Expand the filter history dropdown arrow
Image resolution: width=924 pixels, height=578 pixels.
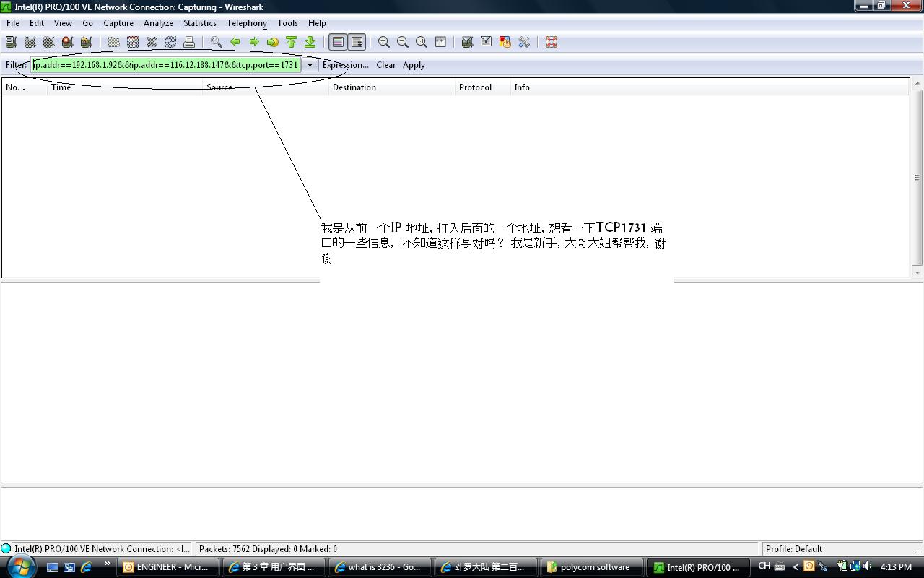310,65
